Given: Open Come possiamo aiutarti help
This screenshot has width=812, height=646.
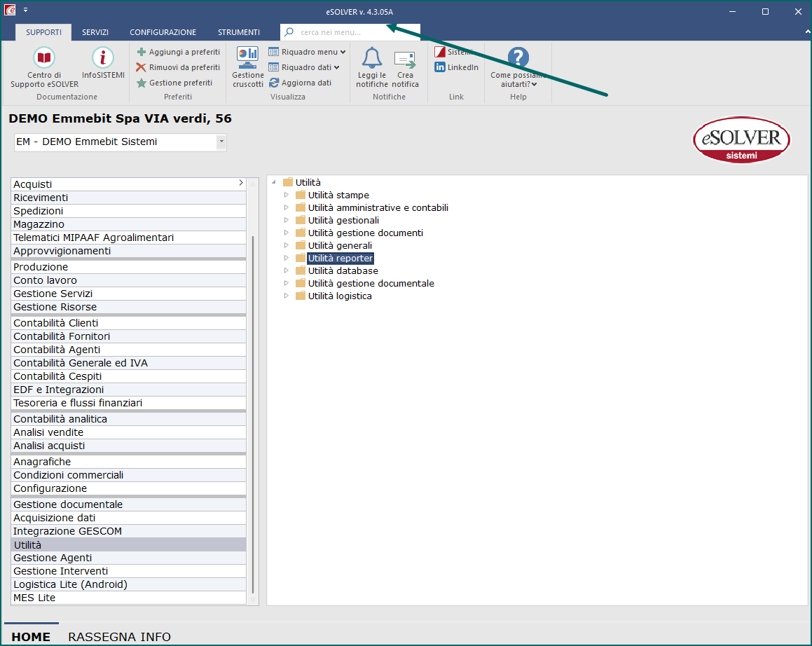Looking at the screenshot, I should pyautogui.click(x=518, y=67).
